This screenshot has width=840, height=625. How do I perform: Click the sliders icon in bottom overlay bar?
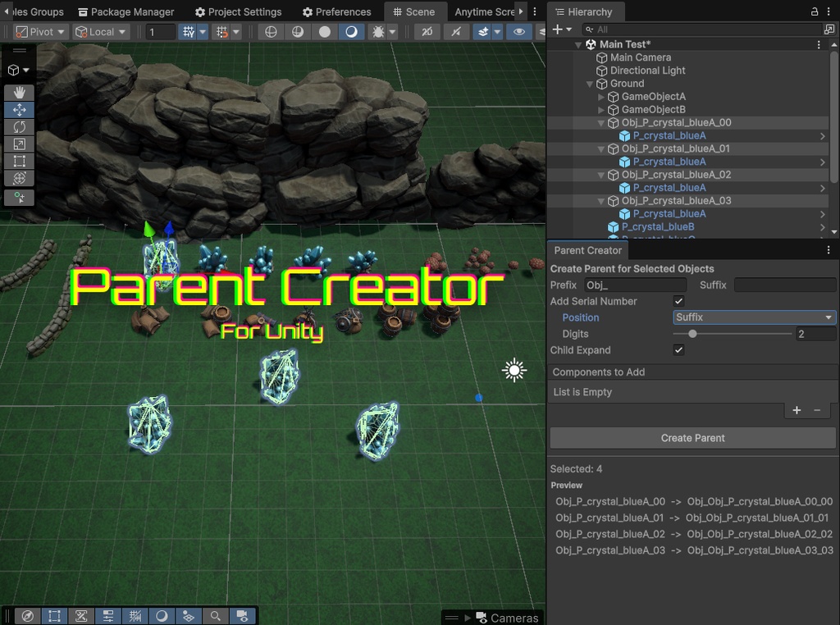click(x=108, y=616)
